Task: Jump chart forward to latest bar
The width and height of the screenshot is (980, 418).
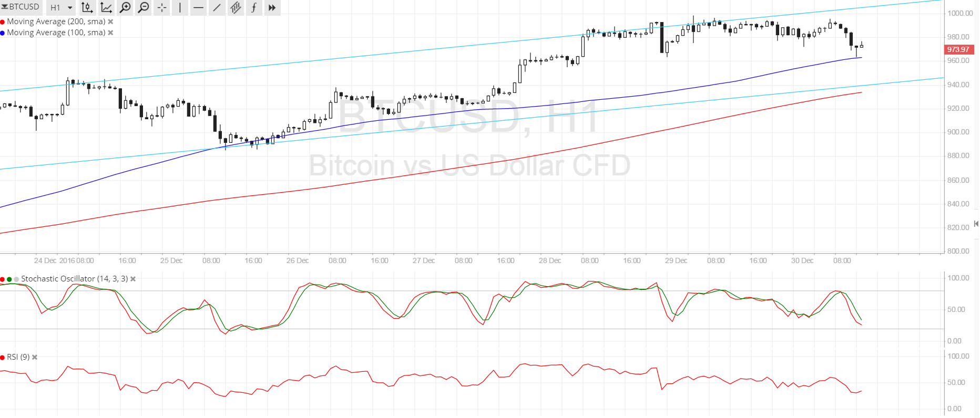Action: click(x=272, y=7)
